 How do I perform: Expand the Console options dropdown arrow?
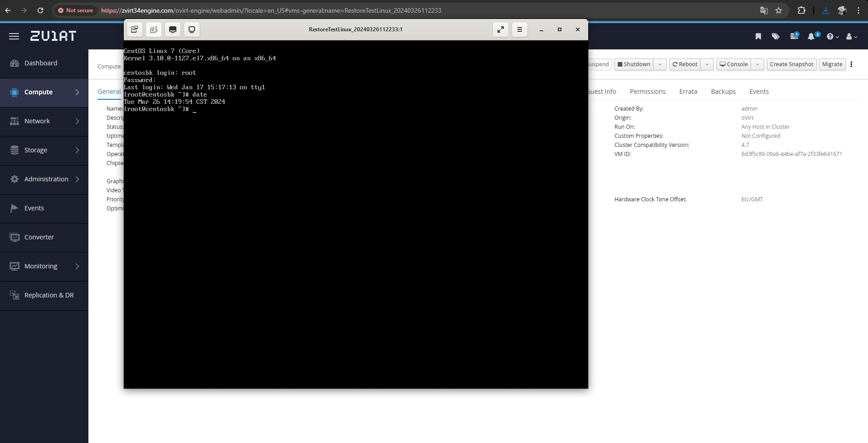pos(757,64)
